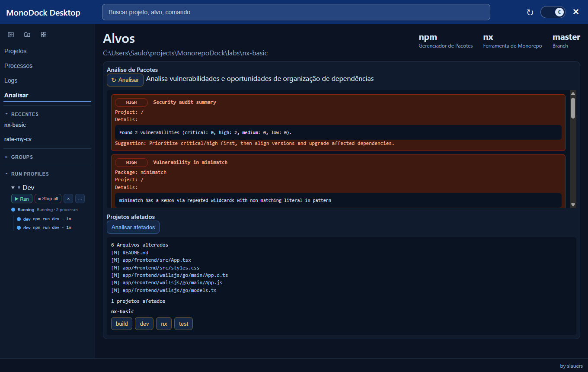Toggle the dark mode switch
Screen dimensions: 588x372
pos(553,12)
